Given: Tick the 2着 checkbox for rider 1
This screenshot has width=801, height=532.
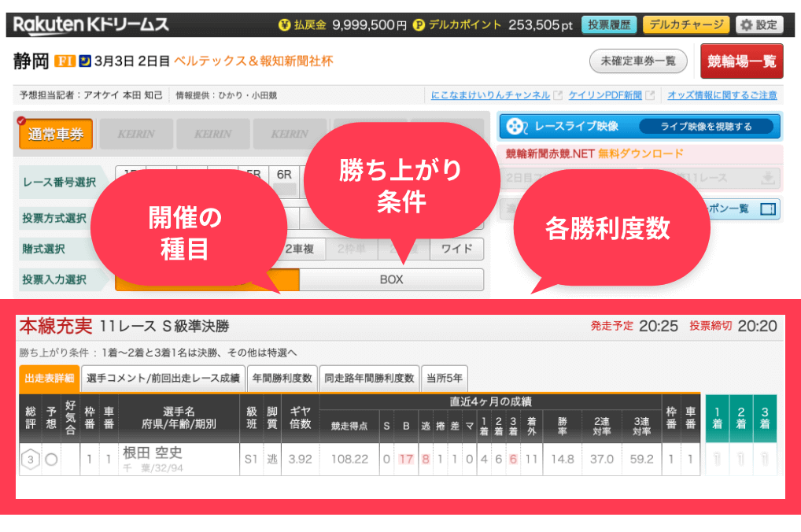Looking at the screenshot, I should (x=740, y=460).
